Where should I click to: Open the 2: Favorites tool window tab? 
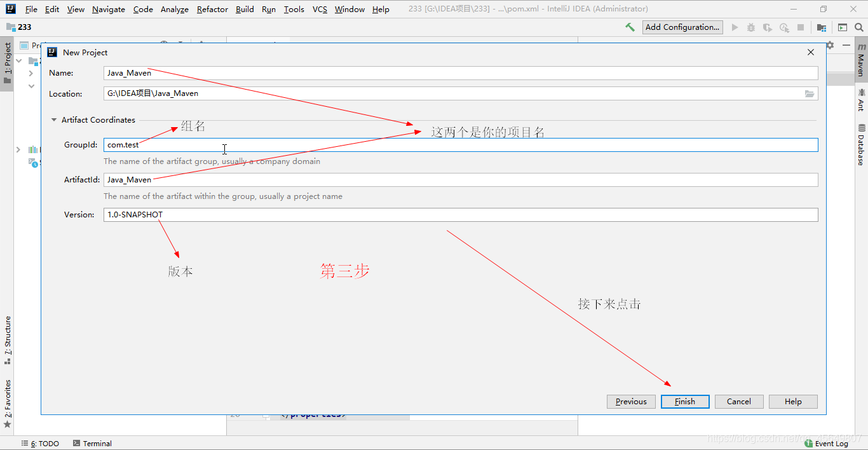(7, 403)
